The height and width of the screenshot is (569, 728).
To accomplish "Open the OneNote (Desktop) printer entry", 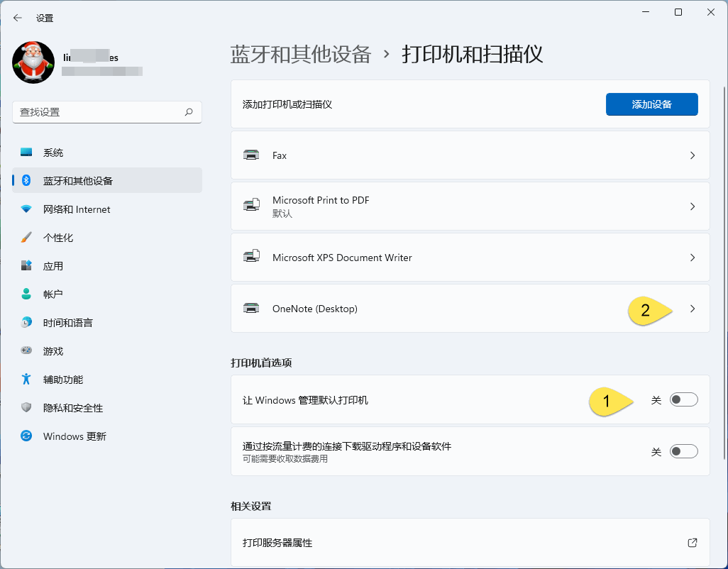I will click(470, 308).
